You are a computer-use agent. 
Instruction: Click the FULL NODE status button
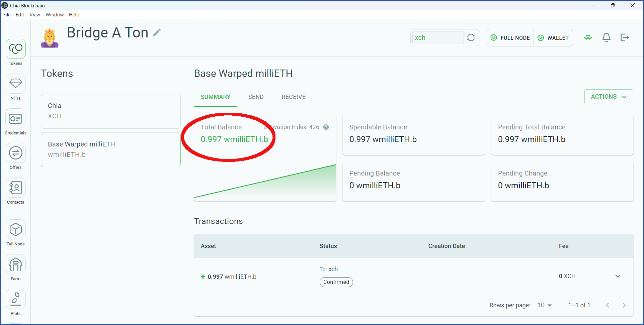pos(510,38)
